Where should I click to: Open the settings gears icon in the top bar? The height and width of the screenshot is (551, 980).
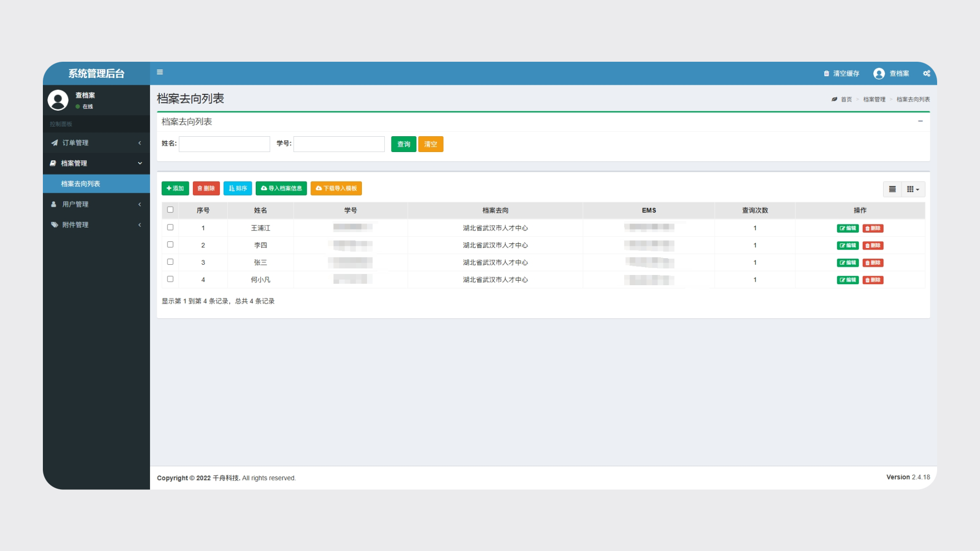click(926, 73)
